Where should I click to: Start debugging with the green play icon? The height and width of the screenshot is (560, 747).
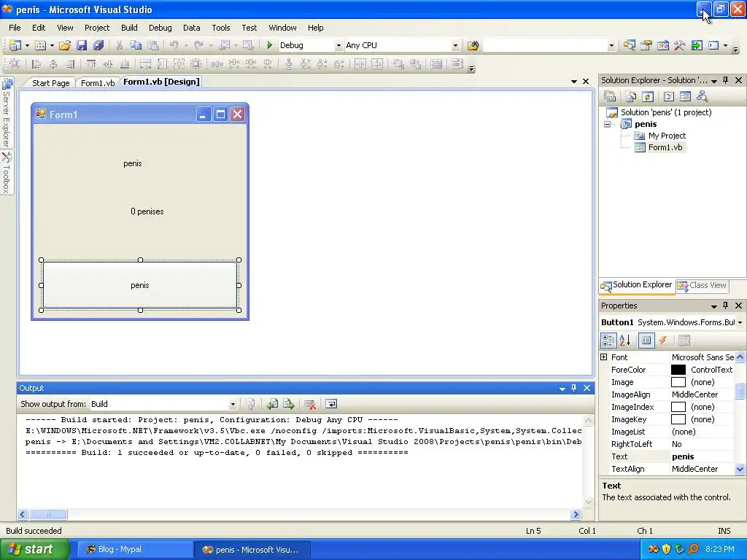[x=270, y=45]
